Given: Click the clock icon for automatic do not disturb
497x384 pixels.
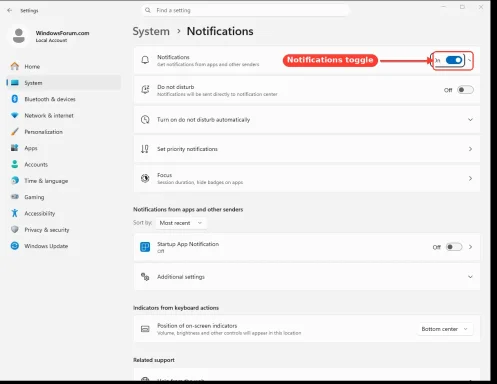Looking at the screenshot, I should [x=145, y=119].
